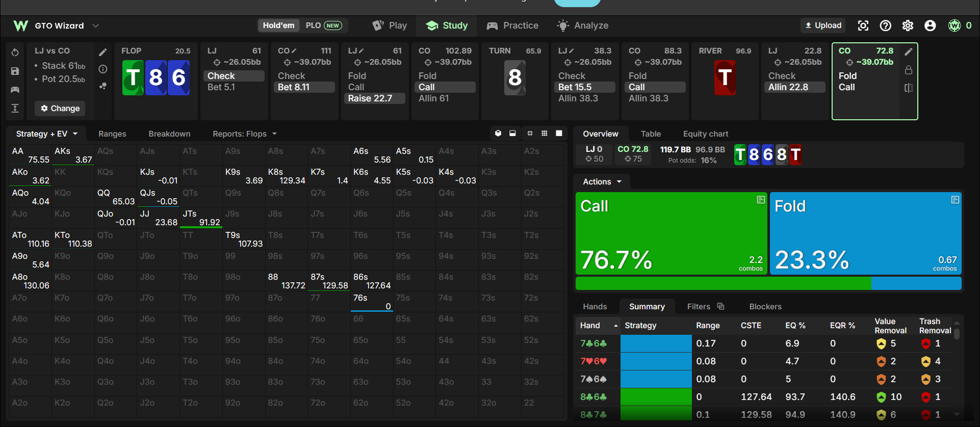Click the screenshot capture icon near Upload
Image resolution: width=980 pixels, height=427 pixels.
pyautogui.click(x=863, y=25)
